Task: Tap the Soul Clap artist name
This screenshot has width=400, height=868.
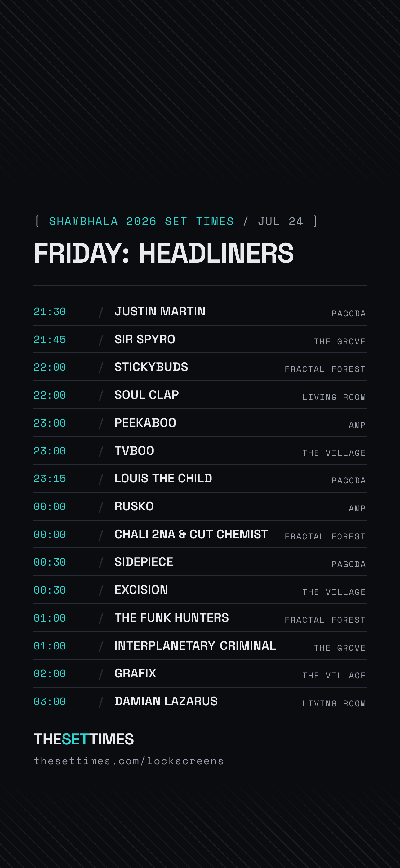Action: pos(146,395)
